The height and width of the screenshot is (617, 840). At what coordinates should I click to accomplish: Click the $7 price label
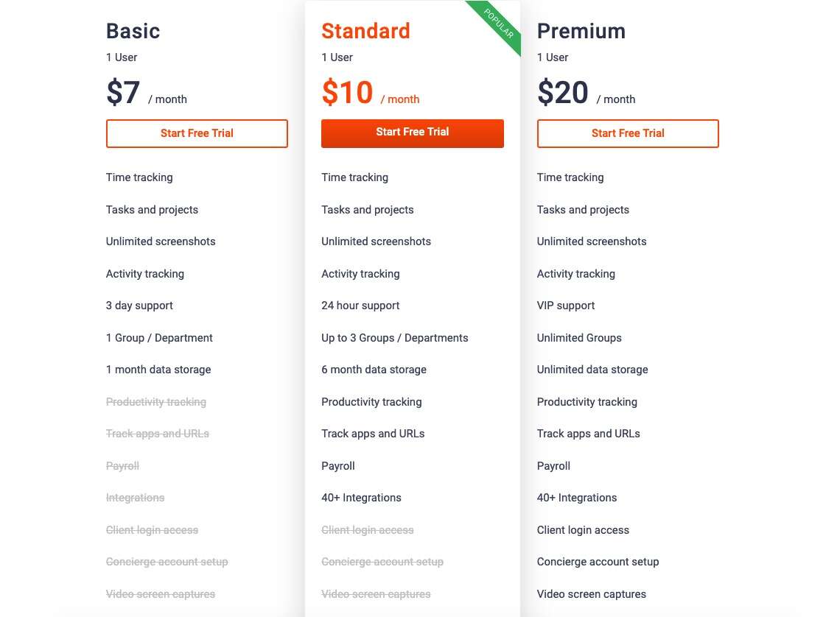click(122, 93)
